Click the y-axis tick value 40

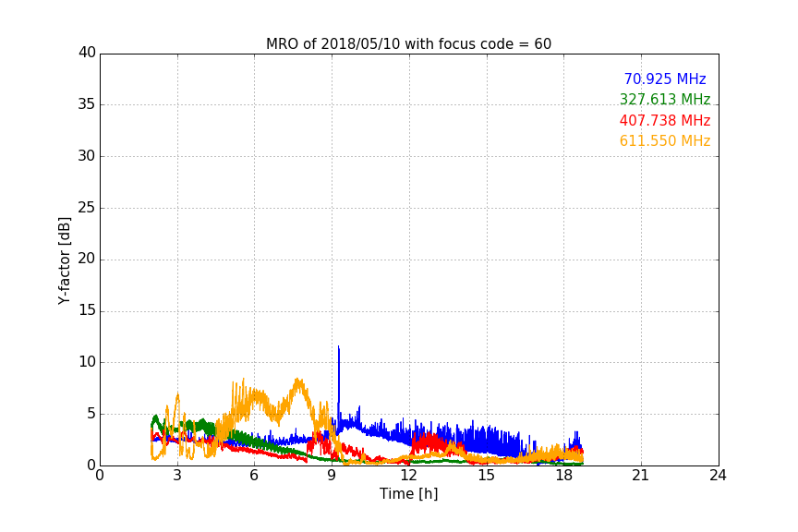(87, 53)
